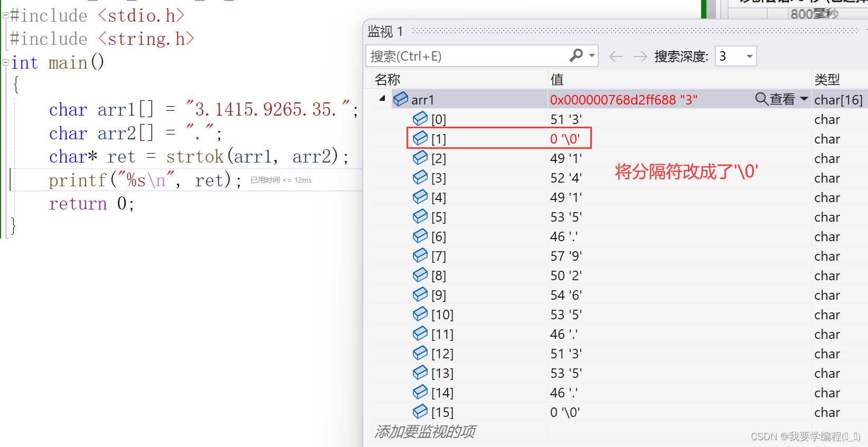Click the cube icon of element [8]
Viewport: 868px width, 447px height.
[420, 275]
